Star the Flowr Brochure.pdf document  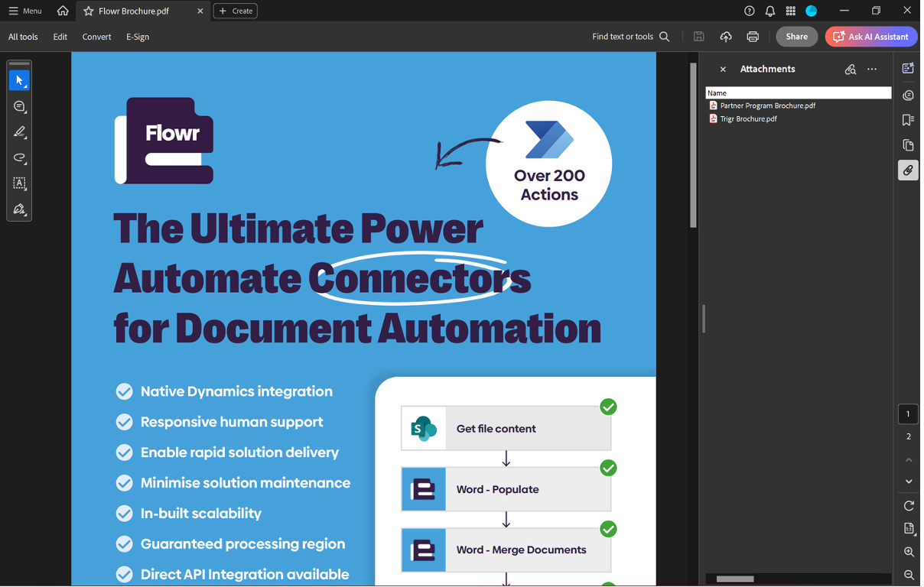click(89, 11)
